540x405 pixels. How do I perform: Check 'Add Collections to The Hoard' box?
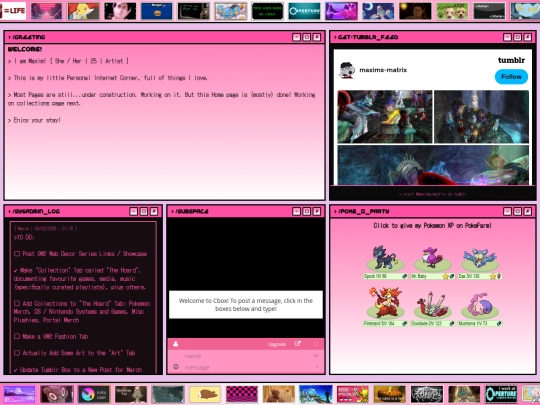pos(17,303)
